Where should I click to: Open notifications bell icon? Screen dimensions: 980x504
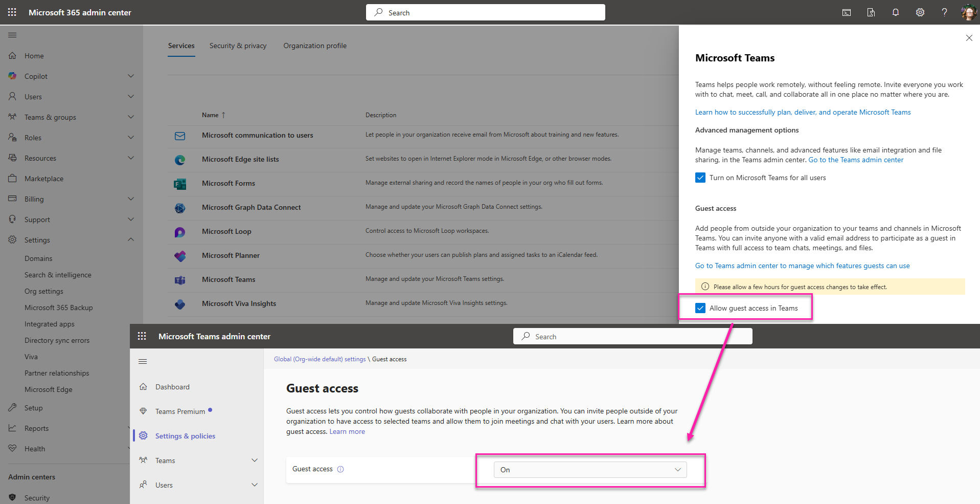[896, 12]
